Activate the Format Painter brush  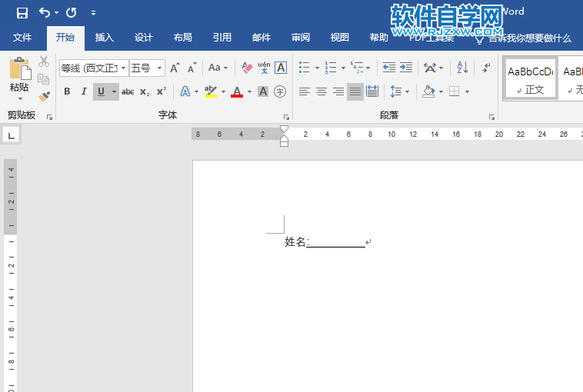coord(44,97)
